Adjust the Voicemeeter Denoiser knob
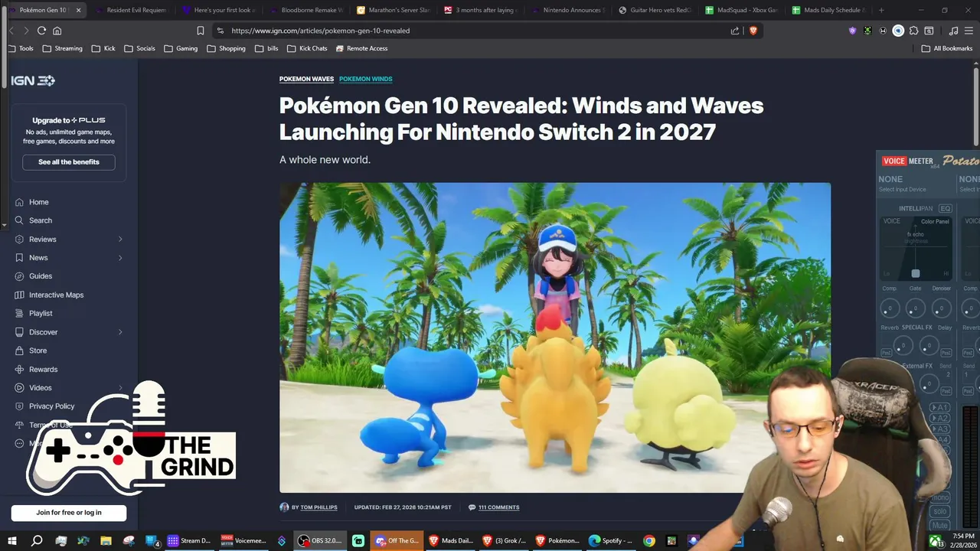The width and height of the screenshot is (980, 551). tap(941, 308)
